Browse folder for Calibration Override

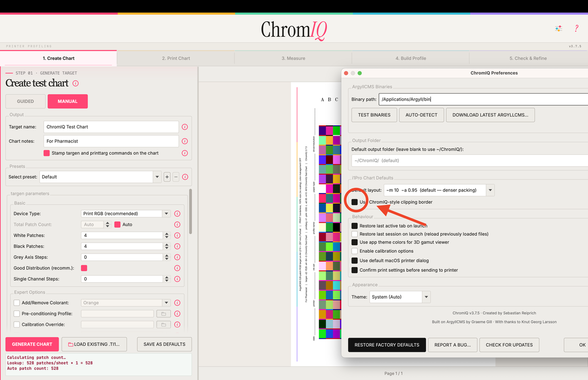163,324
